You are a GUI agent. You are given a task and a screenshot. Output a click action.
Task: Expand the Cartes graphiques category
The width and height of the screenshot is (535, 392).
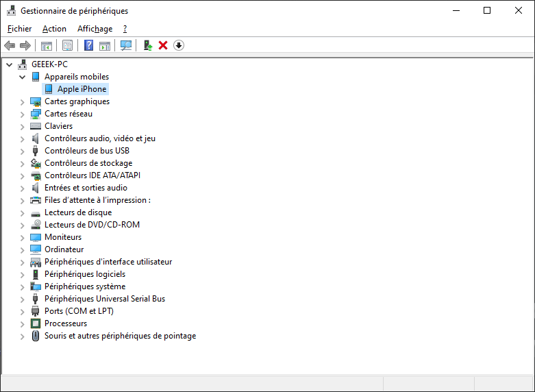coord(22,101)
